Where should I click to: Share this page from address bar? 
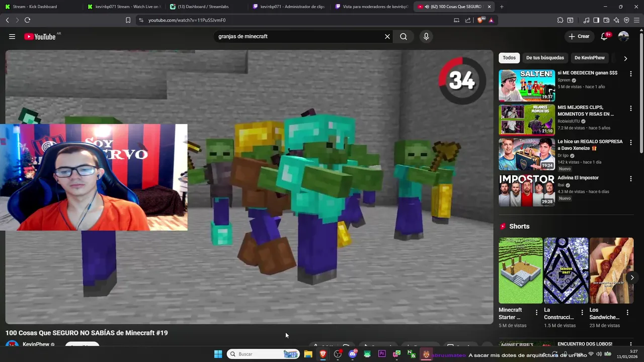[468, 20]
